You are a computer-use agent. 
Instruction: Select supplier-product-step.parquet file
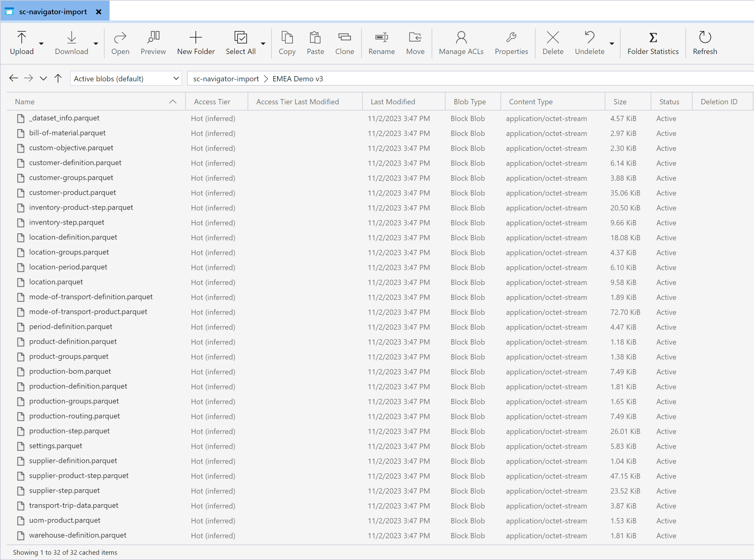click(x=79, y=476)
